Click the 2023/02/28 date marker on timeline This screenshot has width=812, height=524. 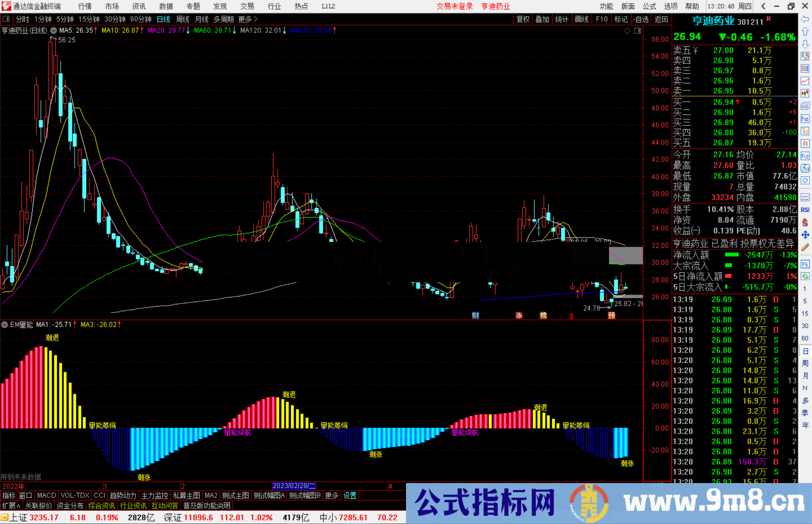294,486
